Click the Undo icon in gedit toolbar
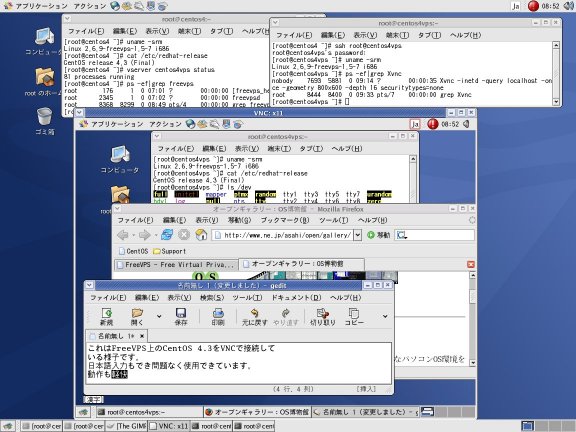The height and width of the screenshot is (432, 576). (x=254, y=316)
